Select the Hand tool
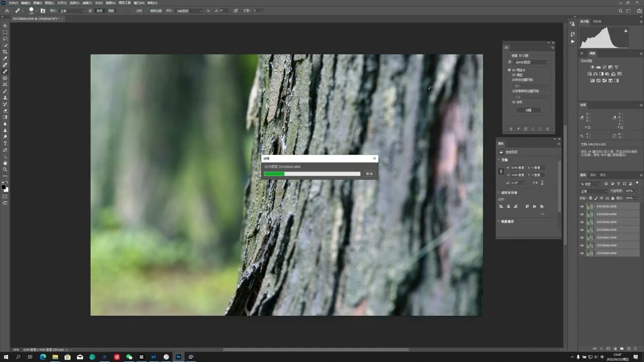The image size is (644, 362). pos(5,163)
